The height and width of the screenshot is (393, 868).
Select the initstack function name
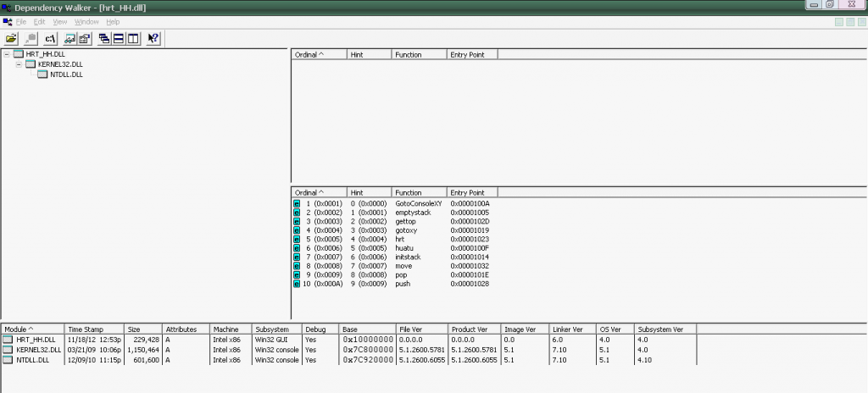(409, 257)
